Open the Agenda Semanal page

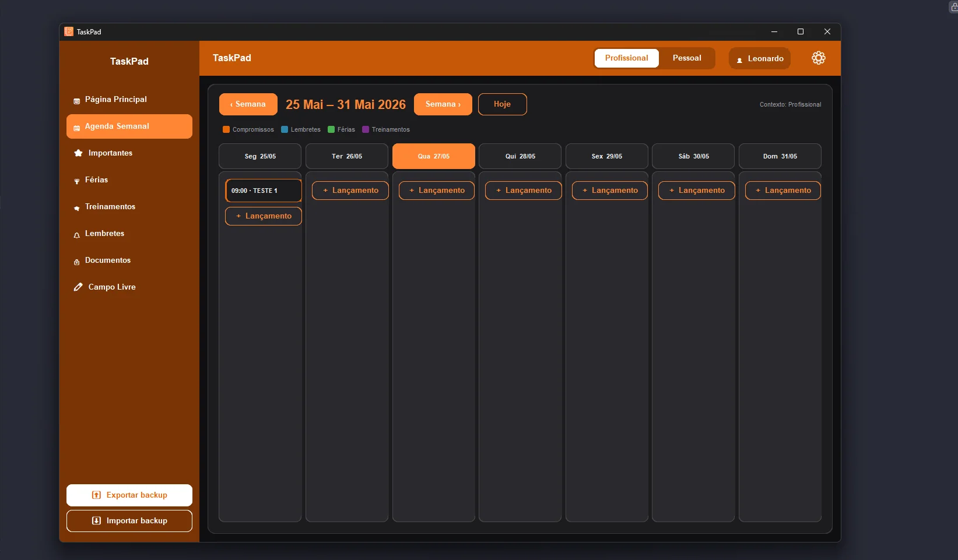click(129, 126)
